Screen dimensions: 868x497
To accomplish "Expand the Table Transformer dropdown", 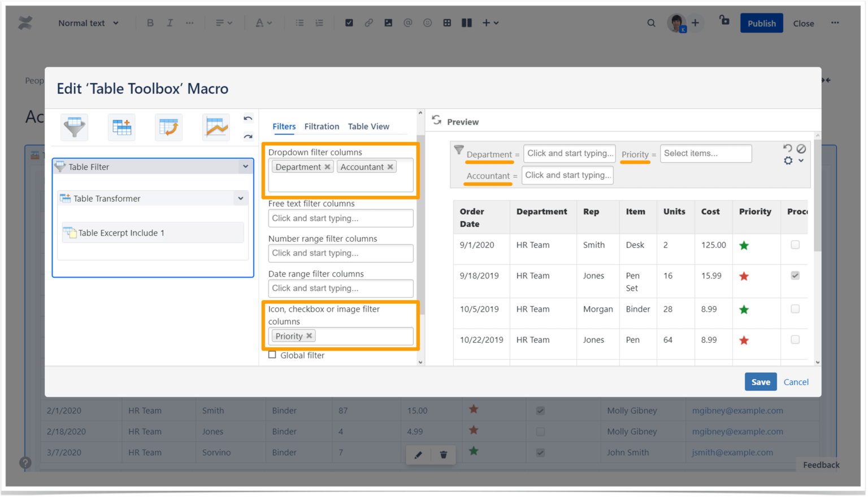I will (x=241, y=198).
